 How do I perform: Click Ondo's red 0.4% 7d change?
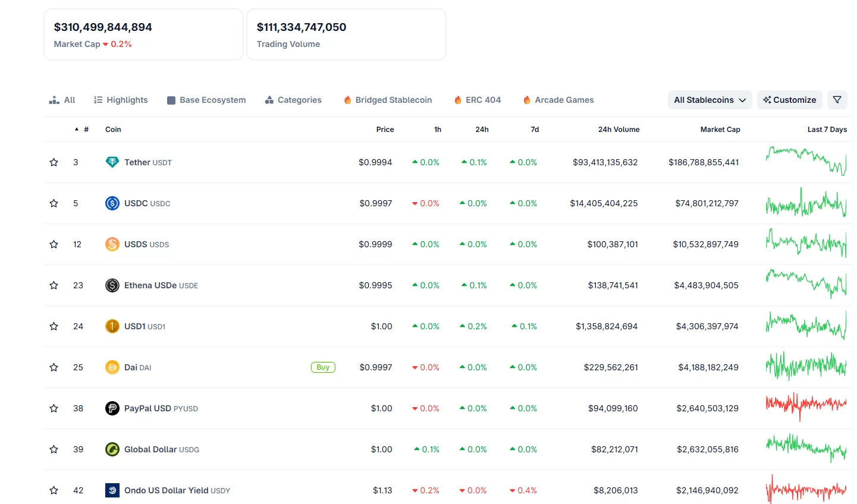tap(523, 490)
